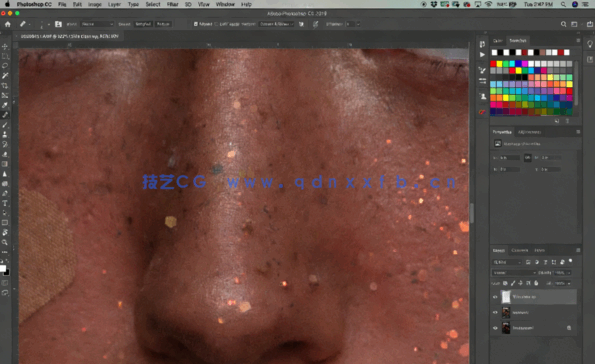Select the Pen tool
This screenshot has height=364, width=595.
click(5, 194)
